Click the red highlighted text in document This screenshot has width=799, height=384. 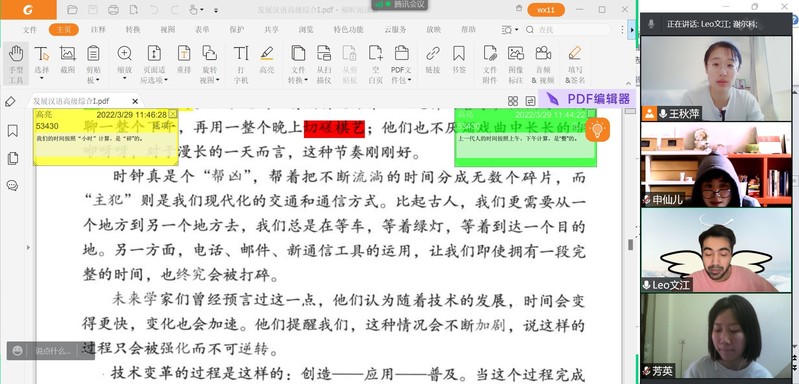click(x=334, y=128)
